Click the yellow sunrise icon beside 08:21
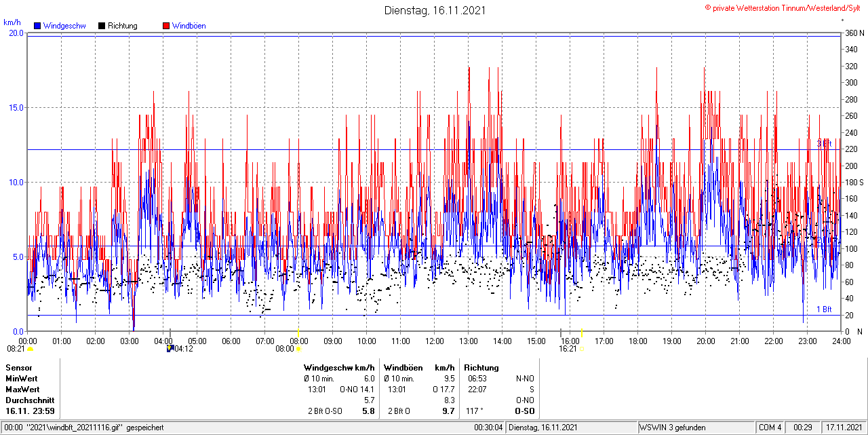This screenshot has width=868, height=435. click(x=30, y=349)
